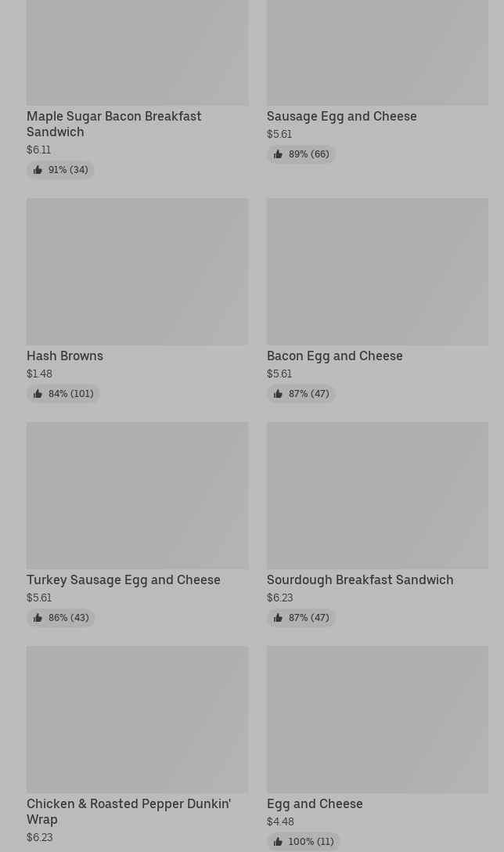Click thumbs-up icon on Sourdough Breakfast Sandwich rating
Image resolution: width=504 pixels, height=852 pixels.
pos(278,618)
